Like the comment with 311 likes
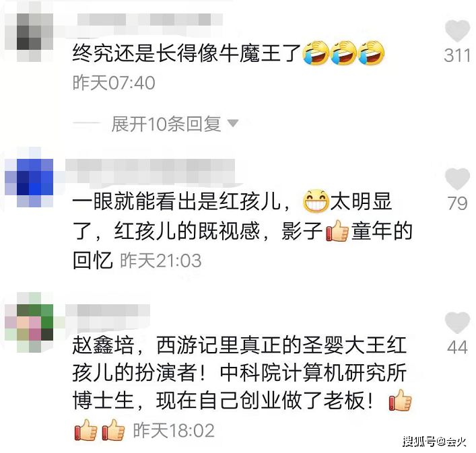Image resolution: width=476 pixels, height=453 pixels. (x=457, y=30)
